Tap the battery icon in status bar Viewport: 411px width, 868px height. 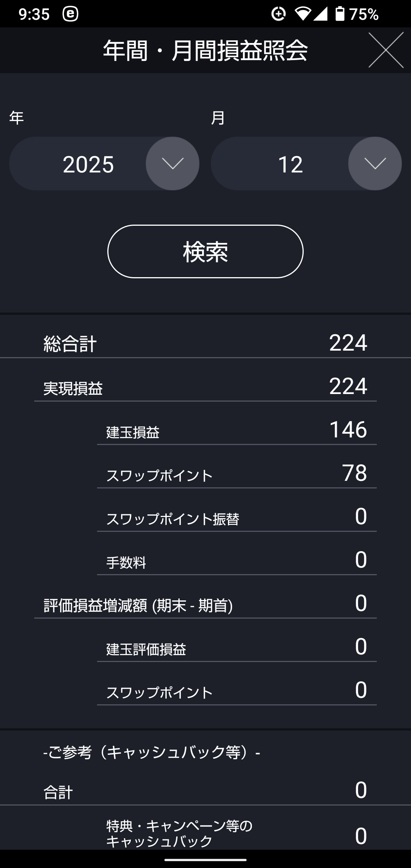click(340, 14)
